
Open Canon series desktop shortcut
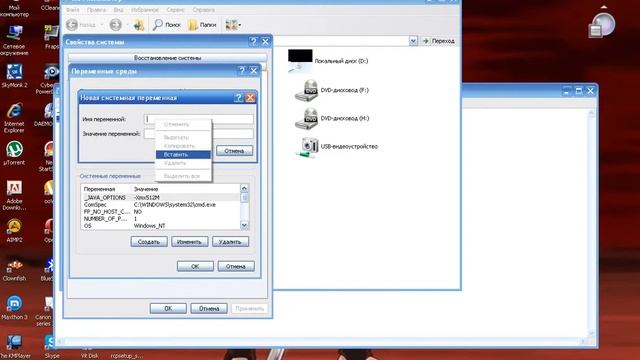coord(45,311)
